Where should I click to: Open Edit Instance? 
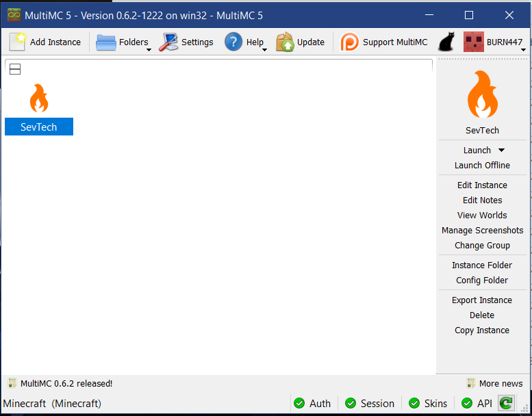tap(482, 185)
